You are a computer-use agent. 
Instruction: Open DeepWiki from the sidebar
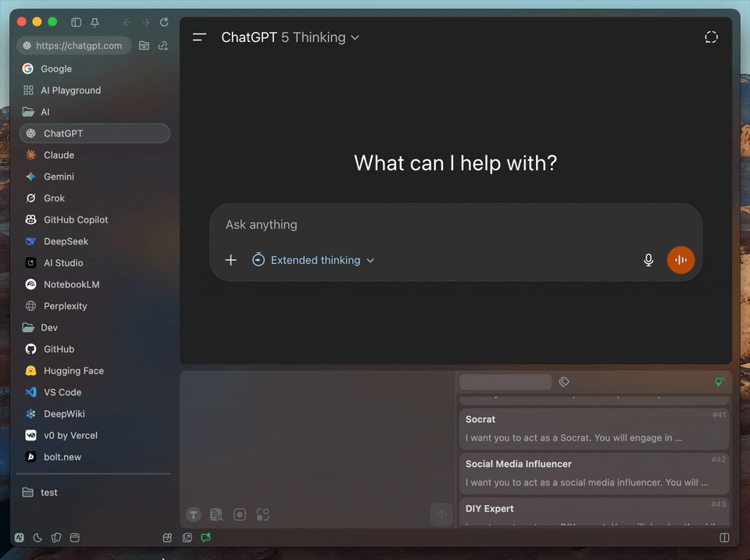coord(95,414)
